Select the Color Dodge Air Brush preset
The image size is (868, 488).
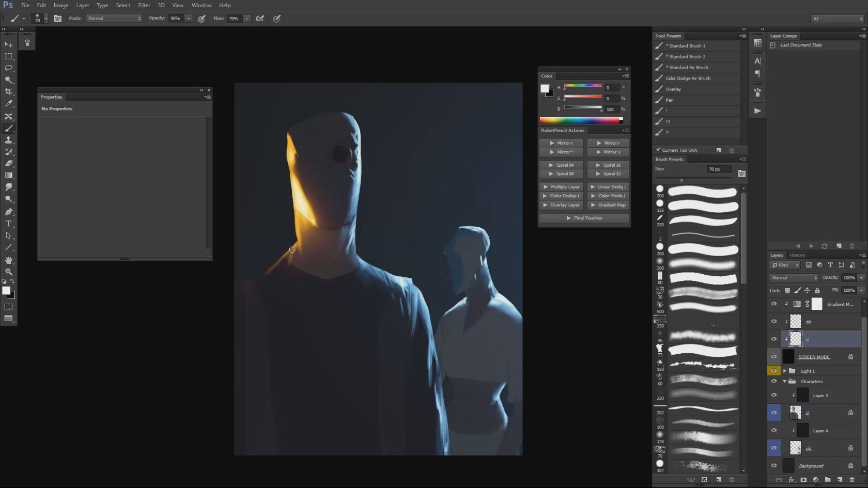[688, 78]
